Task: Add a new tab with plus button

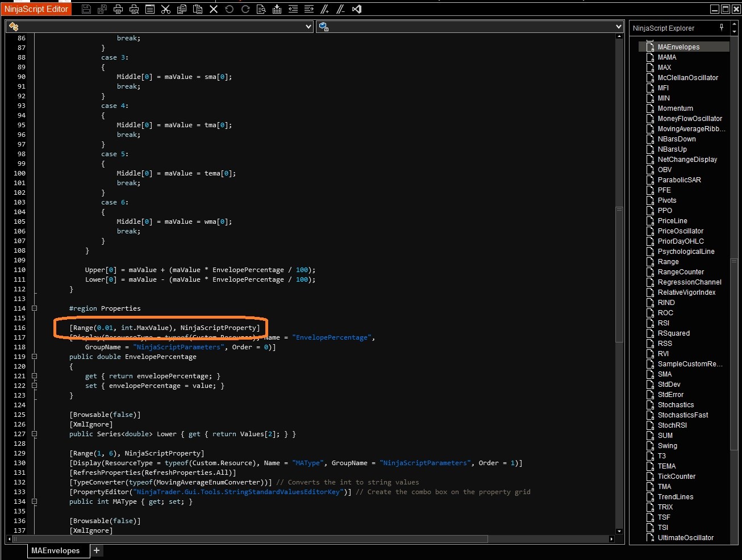Action: coord(97,550)
